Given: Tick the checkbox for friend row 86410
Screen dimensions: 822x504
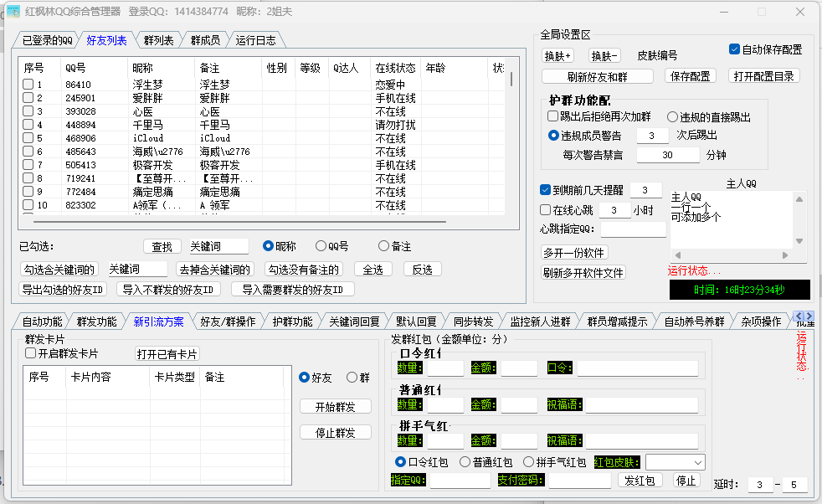Looking at the screenshot, I should (x=28, y=85).
